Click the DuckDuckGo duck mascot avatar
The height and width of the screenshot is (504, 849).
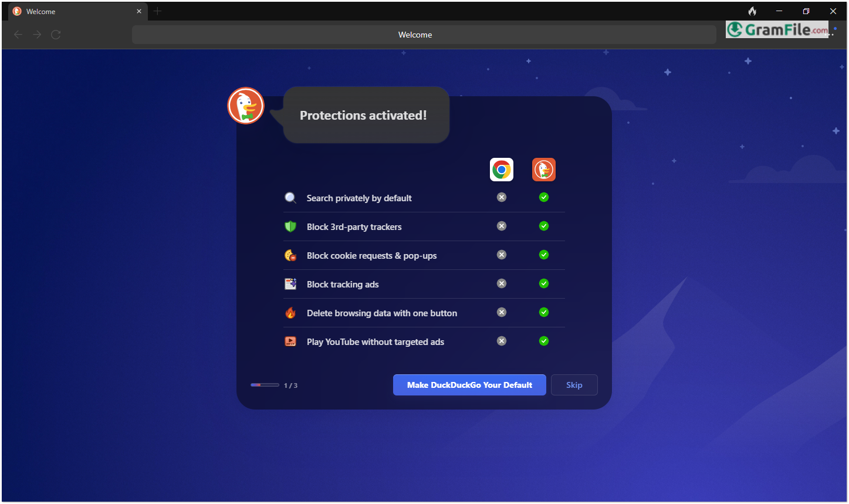[246, 106]
